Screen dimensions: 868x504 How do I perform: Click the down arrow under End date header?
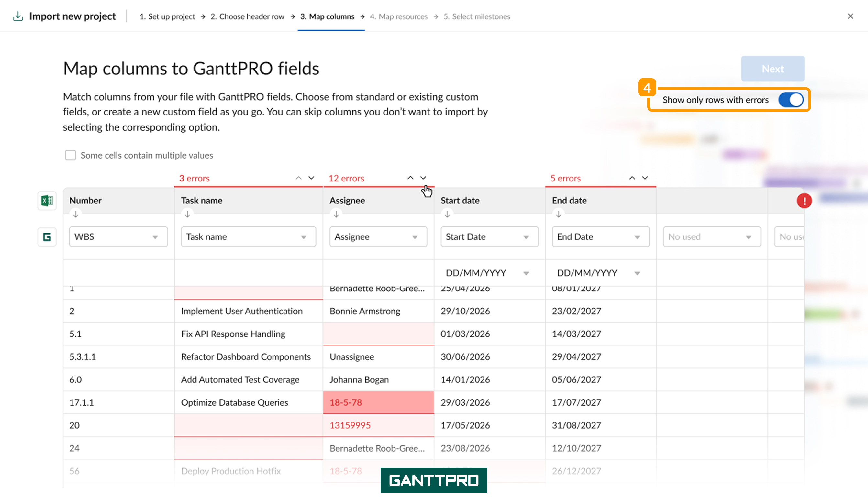[558, 214]
